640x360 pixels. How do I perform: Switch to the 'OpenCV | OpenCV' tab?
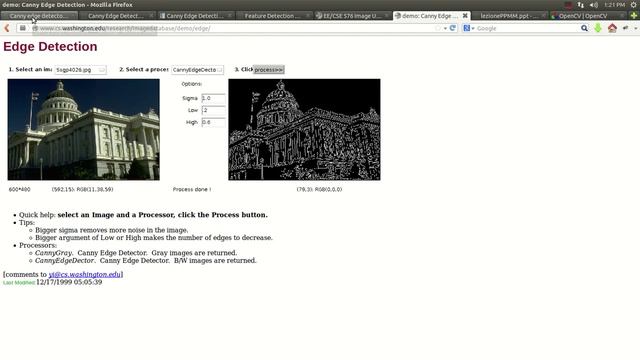click(588, 16)
